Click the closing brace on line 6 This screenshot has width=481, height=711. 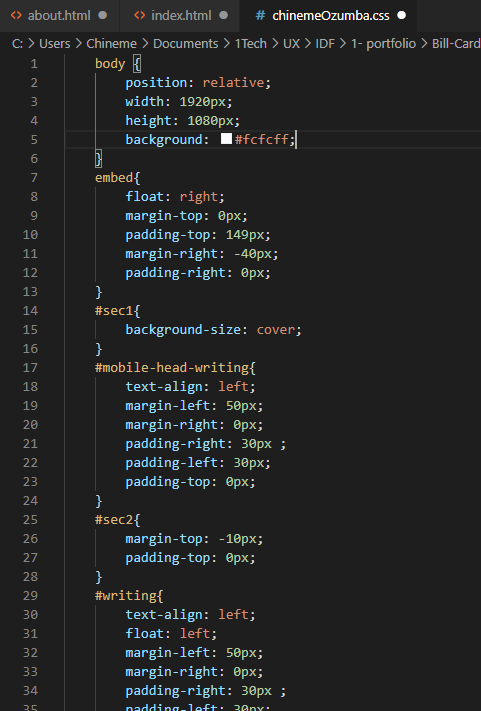pos(98,159)
